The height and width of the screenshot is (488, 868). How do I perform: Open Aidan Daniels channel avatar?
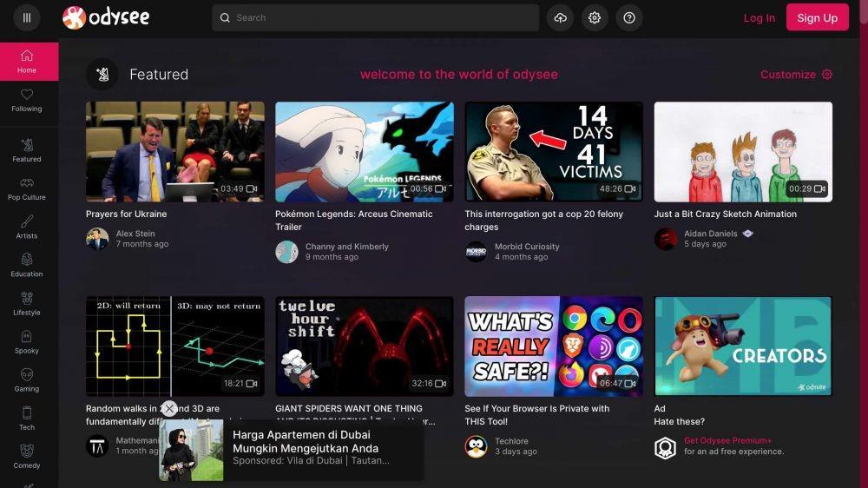point(666,239)
